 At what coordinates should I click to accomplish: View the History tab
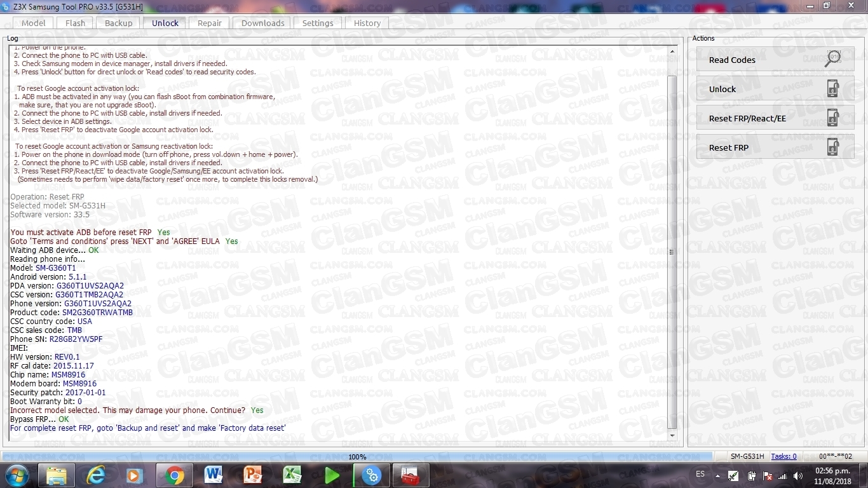[x=367, y=23]
